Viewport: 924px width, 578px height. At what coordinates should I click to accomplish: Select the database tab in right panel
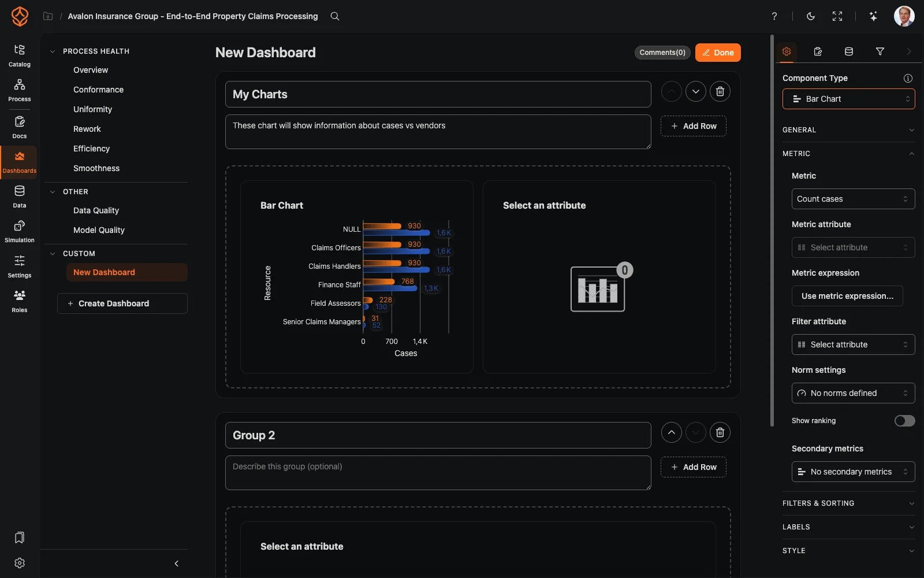849,51
